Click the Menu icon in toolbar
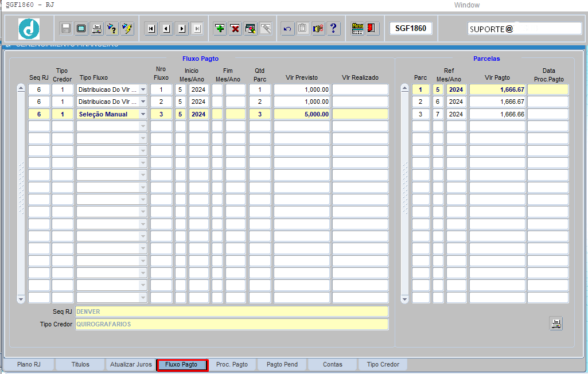 [358, 29]
